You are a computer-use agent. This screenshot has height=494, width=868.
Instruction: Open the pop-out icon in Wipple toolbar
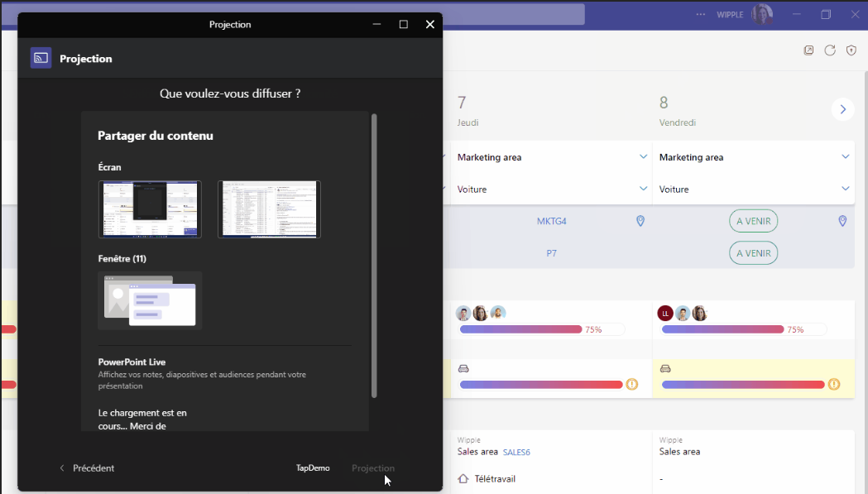point(808,50)
